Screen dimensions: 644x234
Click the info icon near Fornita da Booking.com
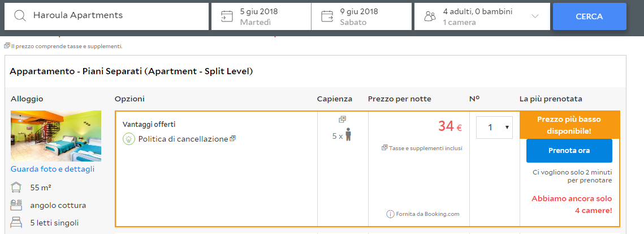(390, 214)
